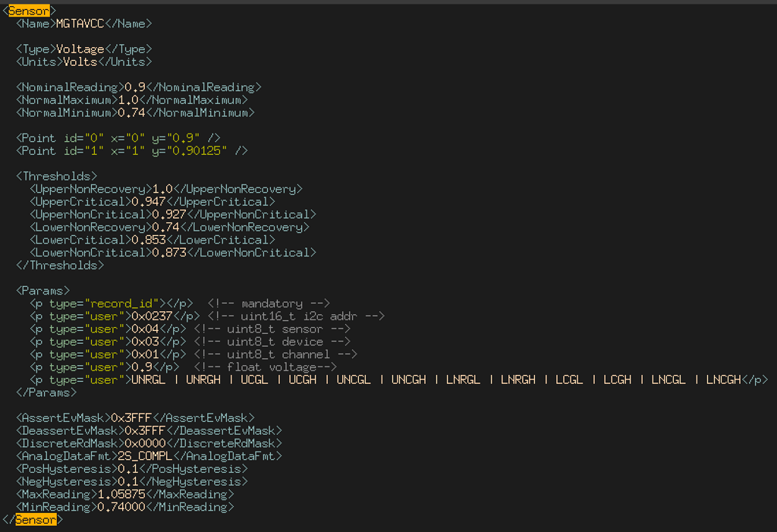Image resolution: width=777 pixels, height=532 pixels.
Task: Select the NormalMinimum value 0.74
Action: point(131,113)
